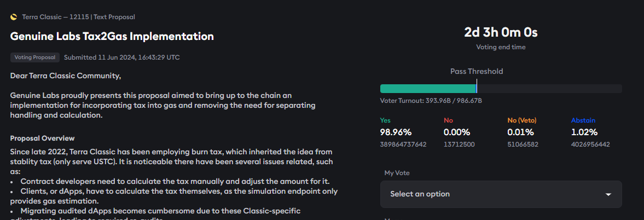
Task: Click the Abstain vote count 4026956442
Action: coord(590,144)
